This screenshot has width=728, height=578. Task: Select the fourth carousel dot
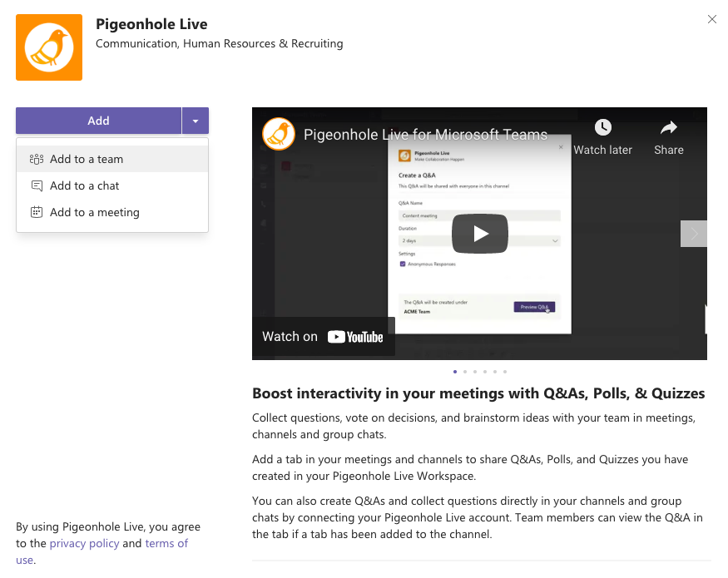(x=485, y=372)
